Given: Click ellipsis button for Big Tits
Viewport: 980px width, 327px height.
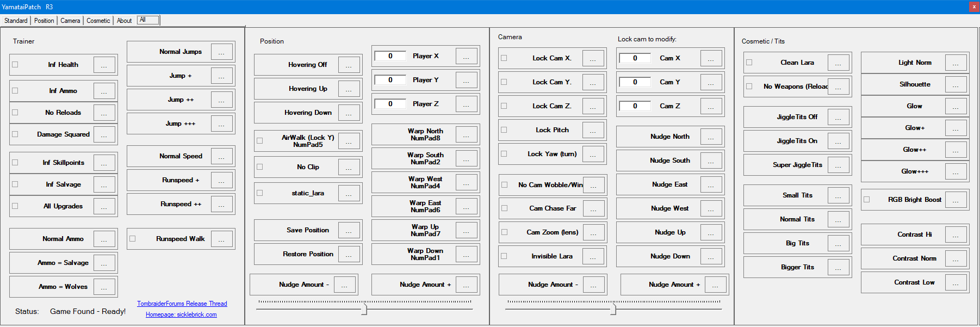Looking at the screenshot, I should pos(839,243).
